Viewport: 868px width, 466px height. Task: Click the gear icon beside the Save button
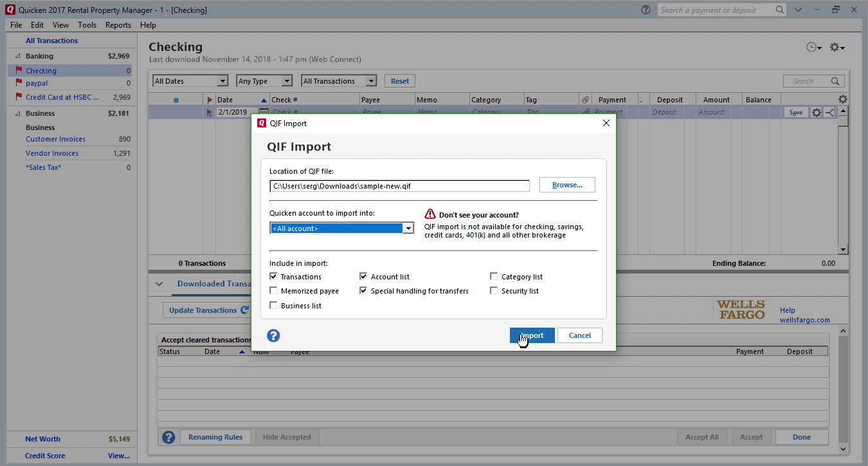click(816, 112)
